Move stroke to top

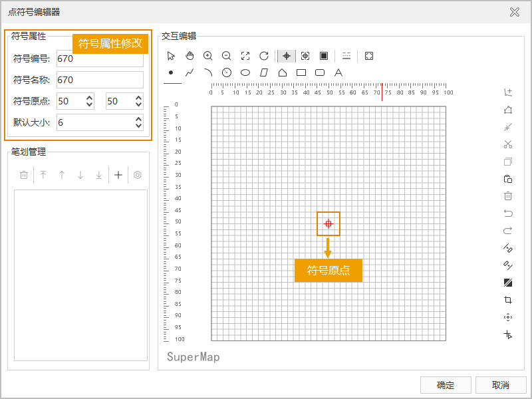point(43,175)
